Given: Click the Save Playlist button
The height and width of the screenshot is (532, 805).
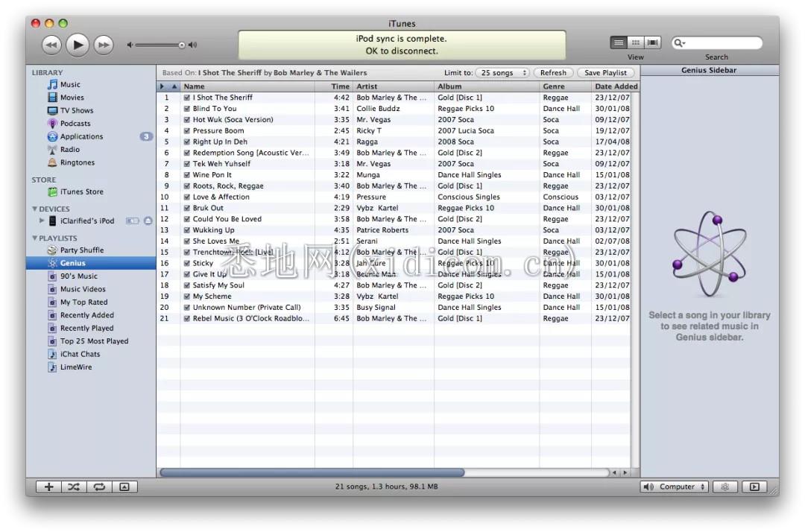Looking at the screenshot, I should (x=605, y=73).
